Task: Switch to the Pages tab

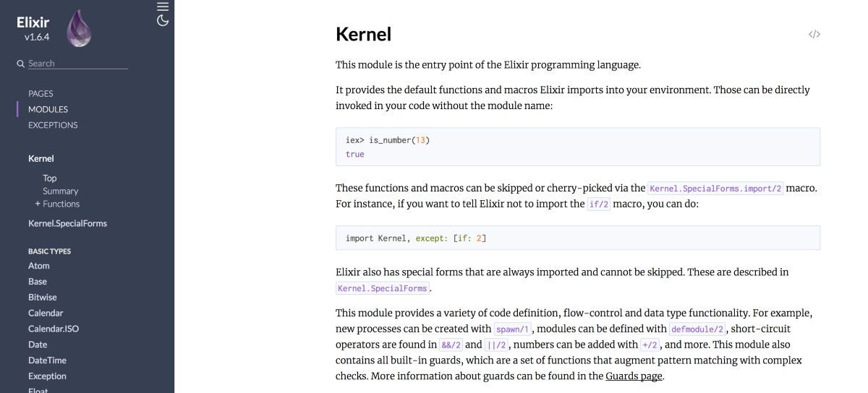Action: [x=41, y=93]
